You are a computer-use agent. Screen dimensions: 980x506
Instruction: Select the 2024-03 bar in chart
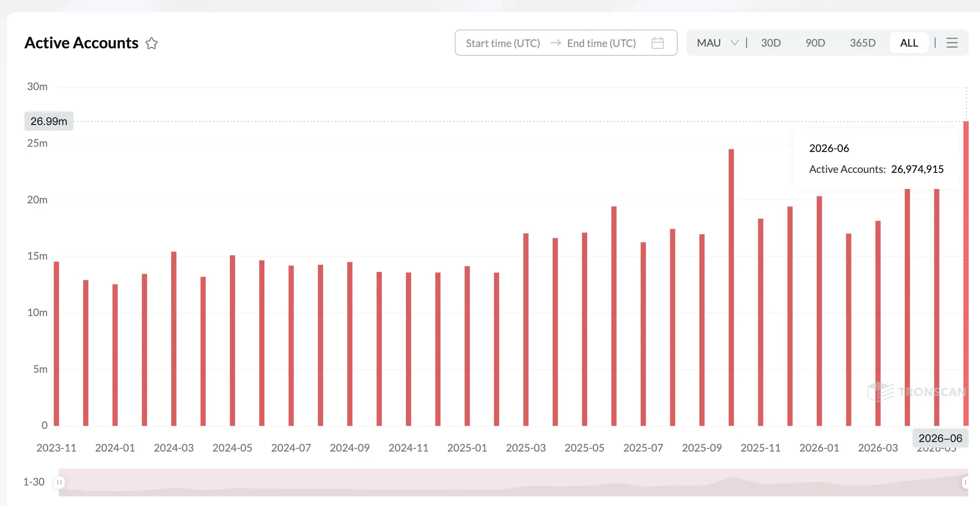click(x=174, y=339)
